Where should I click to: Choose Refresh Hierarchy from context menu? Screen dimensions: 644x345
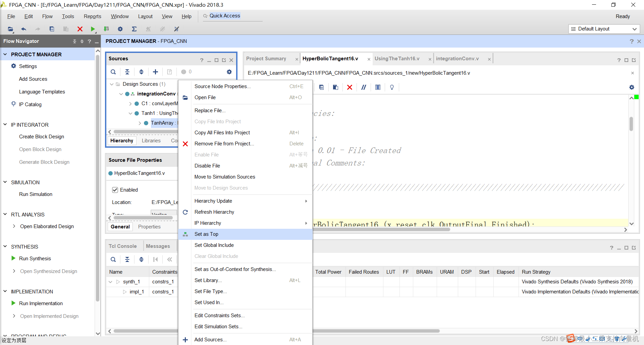(214, 212)
